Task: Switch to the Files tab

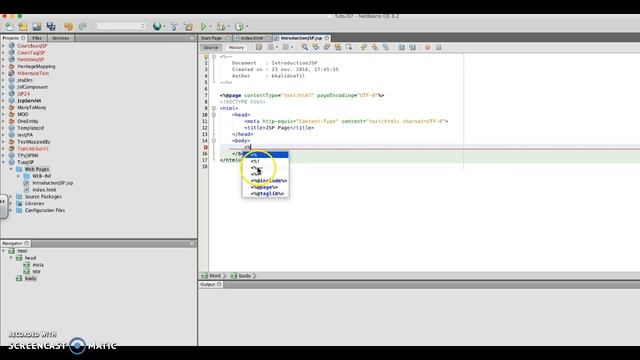Action: click(37, 38)
